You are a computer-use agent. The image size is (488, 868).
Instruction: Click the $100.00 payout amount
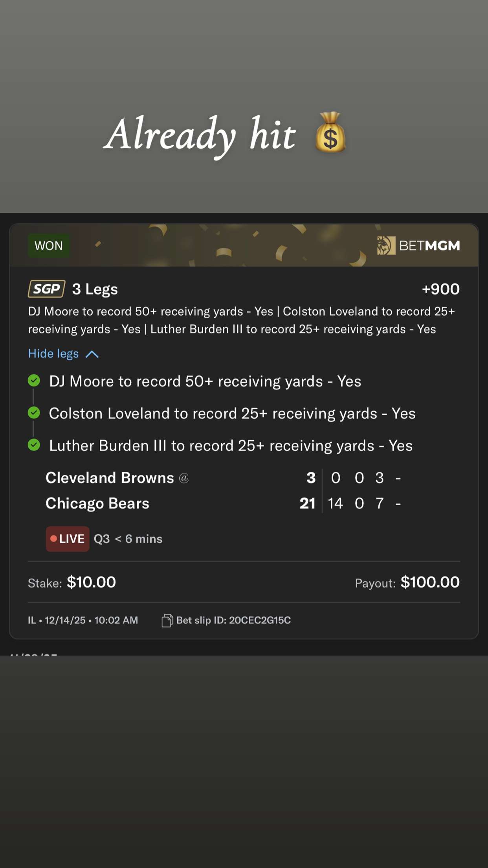click(430, 582)
